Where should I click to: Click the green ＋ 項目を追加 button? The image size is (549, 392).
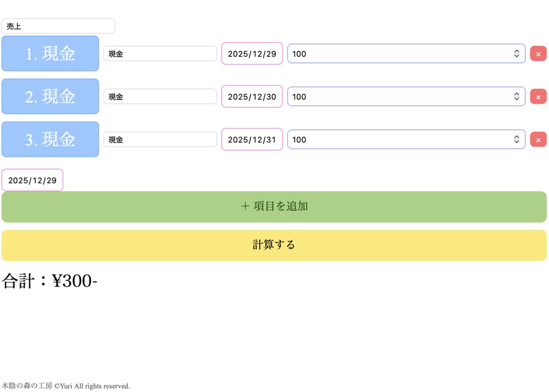pyautogui.click(x=274, y=206)
